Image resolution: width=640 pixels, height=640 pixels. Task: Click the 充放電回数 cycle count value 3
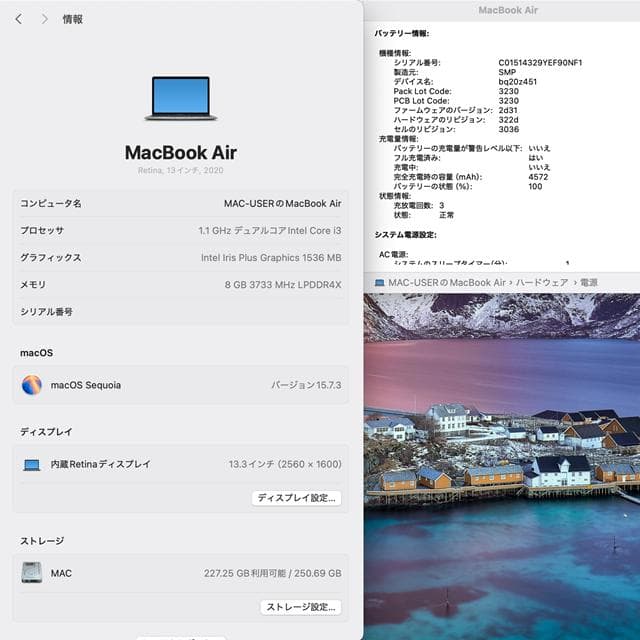click(x=442, y=205)
